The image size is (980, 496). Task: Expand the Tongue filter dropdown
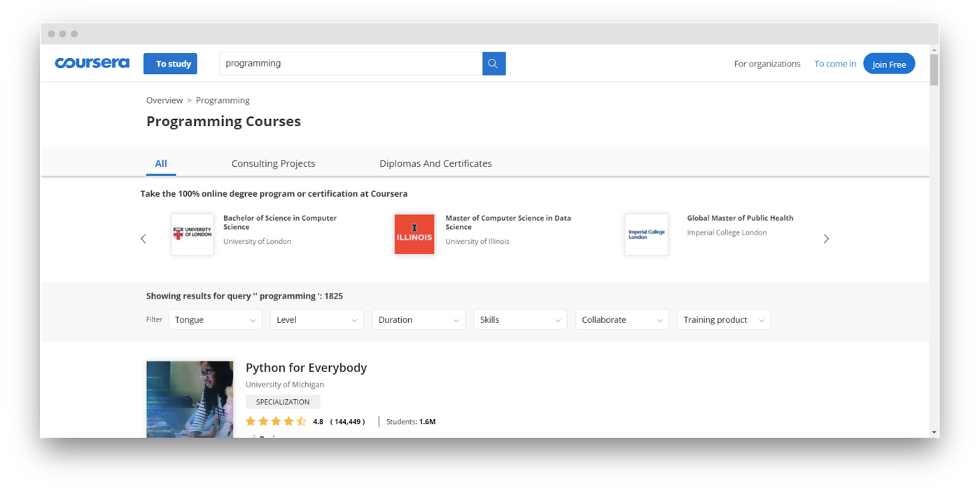(x=215, y=319)
